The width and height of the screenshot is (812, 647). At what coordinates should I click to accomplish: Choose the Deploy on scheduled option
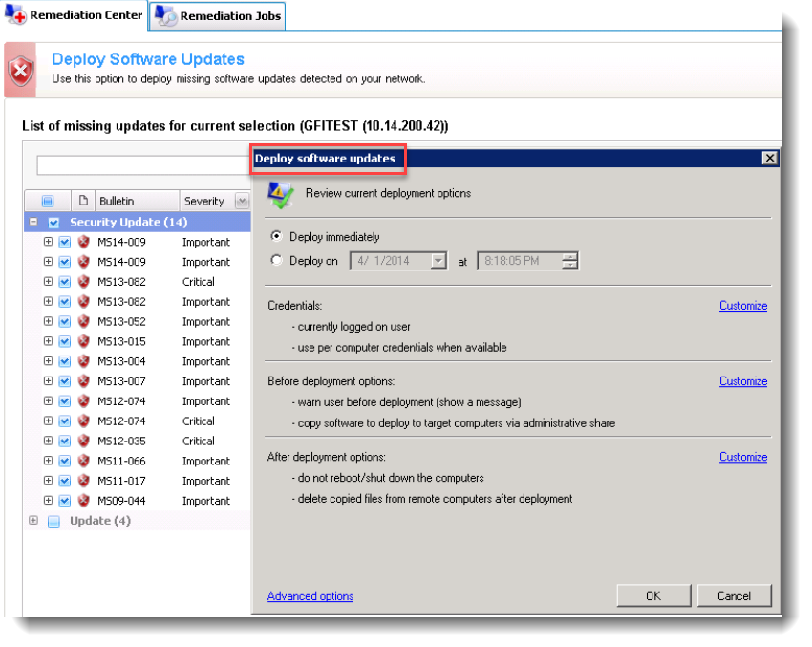[277, 261]
